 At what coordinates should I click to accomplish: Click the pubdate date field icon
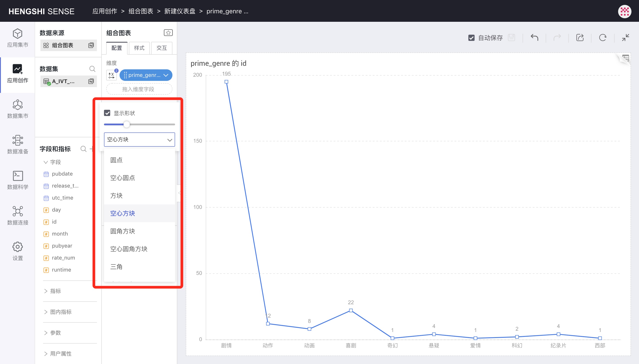(46, 174)
